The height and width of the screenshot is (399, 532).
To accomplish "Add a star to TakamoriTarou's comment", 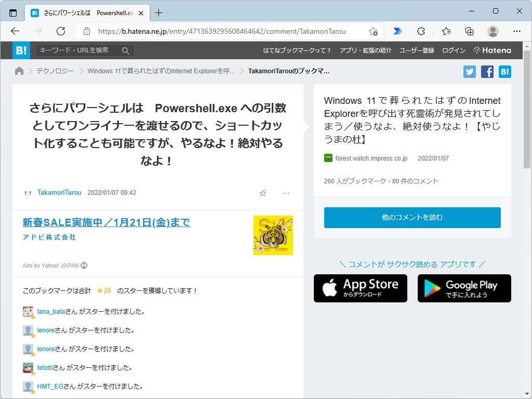I will 263,193.
